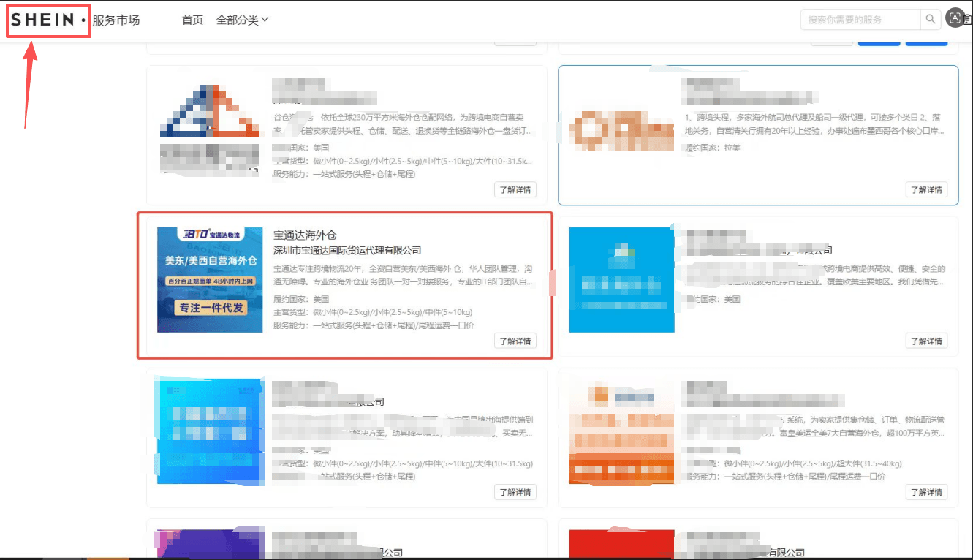Click the search magnifier icon
The width and height of the screenshot is (973, 560).
tap(930, 20)
